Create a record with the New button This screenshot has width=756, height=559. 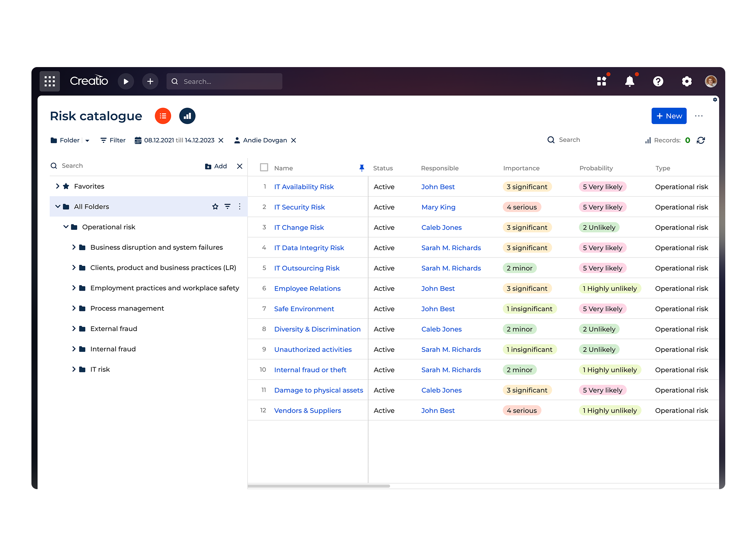(x=668, y=116)
